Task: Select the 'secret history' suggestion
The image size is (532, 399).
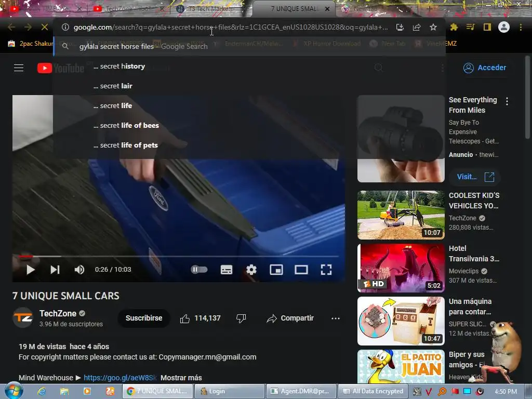Action: point(249,66)
